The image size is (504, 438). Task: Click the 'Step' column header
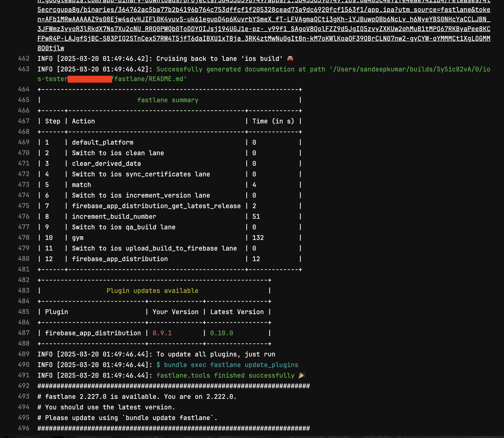(53, 121)
